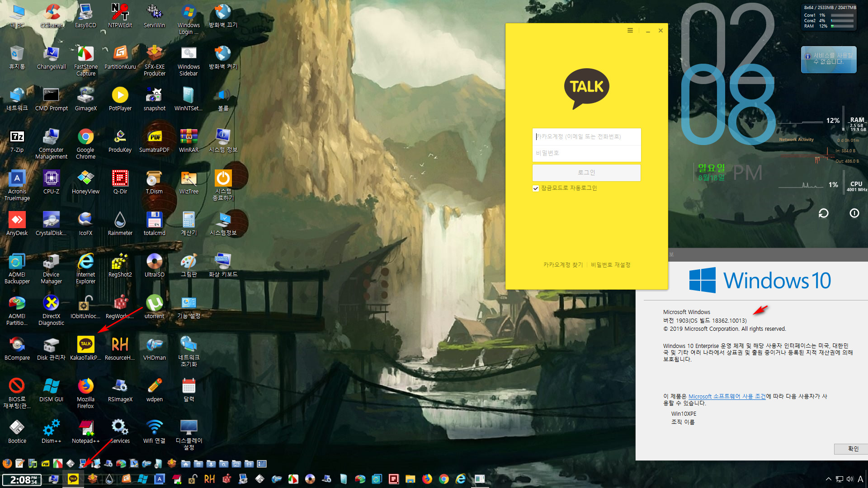The image size is (868, 488).
Task: Launch Google Chrome desktop shortcut
Action: 85,144
